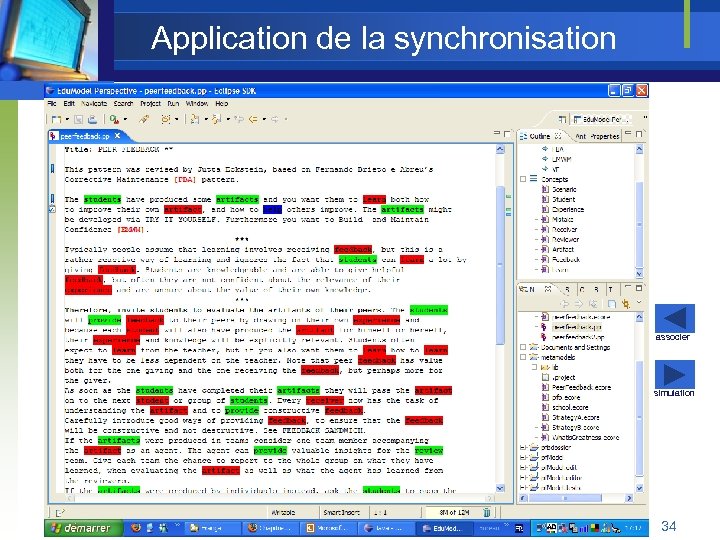720x540 pixels.
Task: Open the Help menu
Action: click(x=222, y=104)
